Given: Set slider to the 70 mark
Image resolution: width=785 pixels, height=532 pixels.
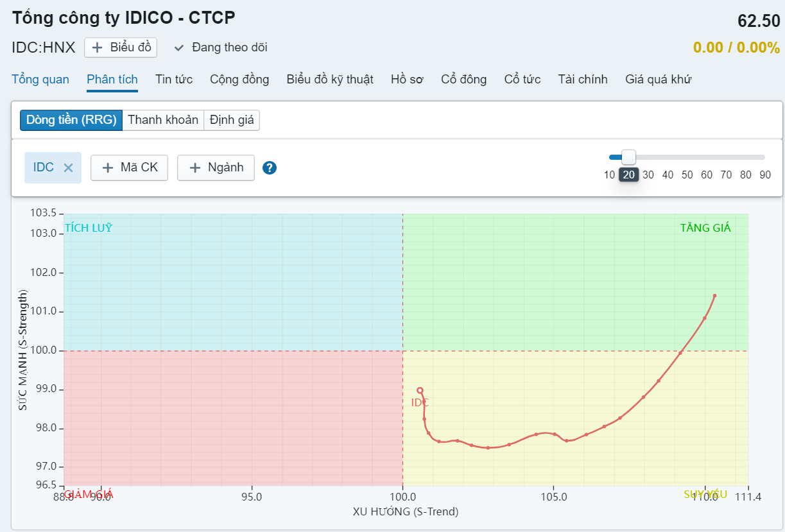Looking at the screenshot, I should click(726, 175).
